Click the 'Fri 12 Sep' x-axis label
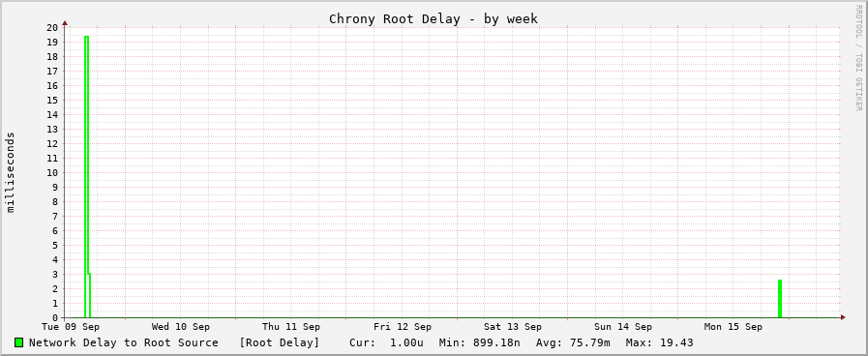 [x=403, y=327]
